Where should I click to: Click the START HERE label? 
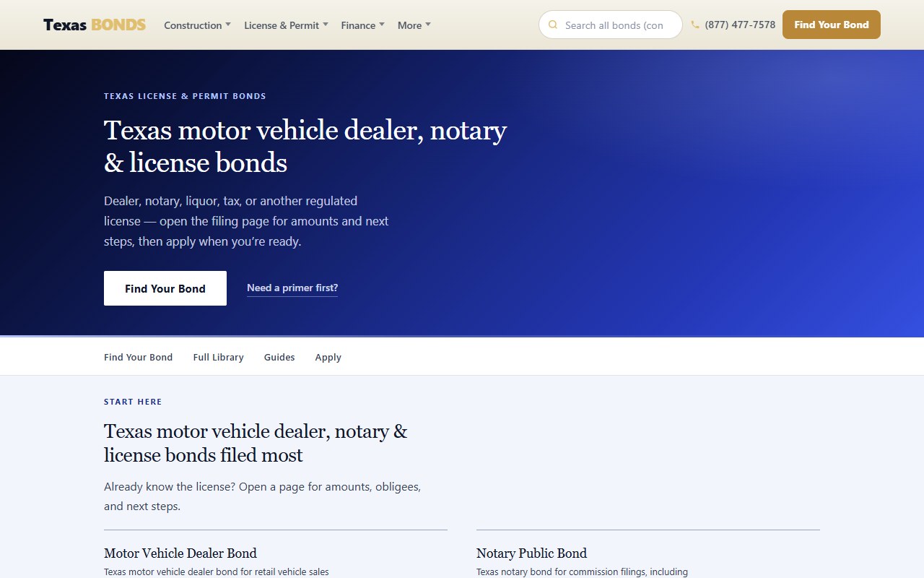click(x=133, y=402)
